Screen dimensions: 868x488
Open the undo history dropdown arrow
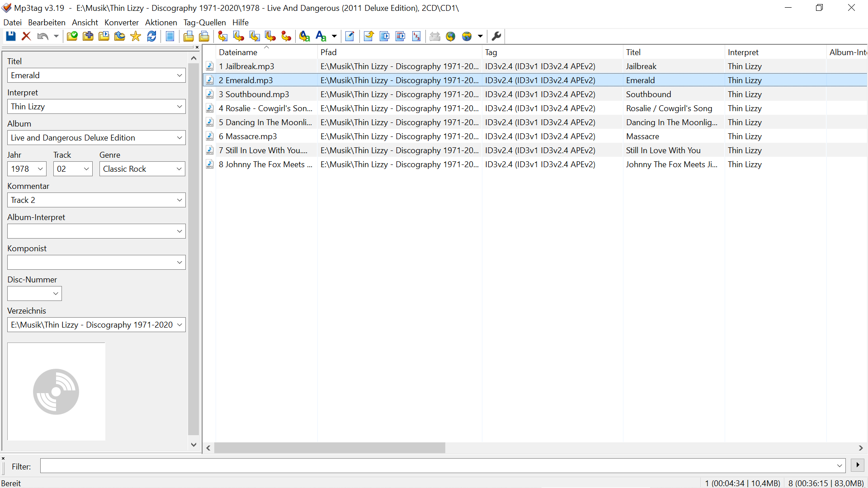[x=56, y=36]
